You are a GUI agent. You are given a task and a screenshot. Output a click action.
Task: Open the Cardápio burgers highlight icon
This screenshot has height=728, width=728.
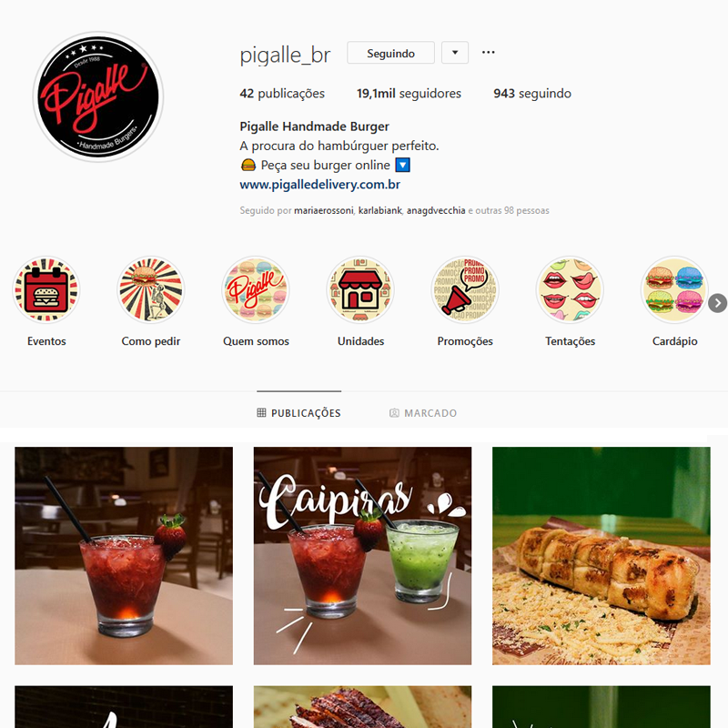pos(674,289)
